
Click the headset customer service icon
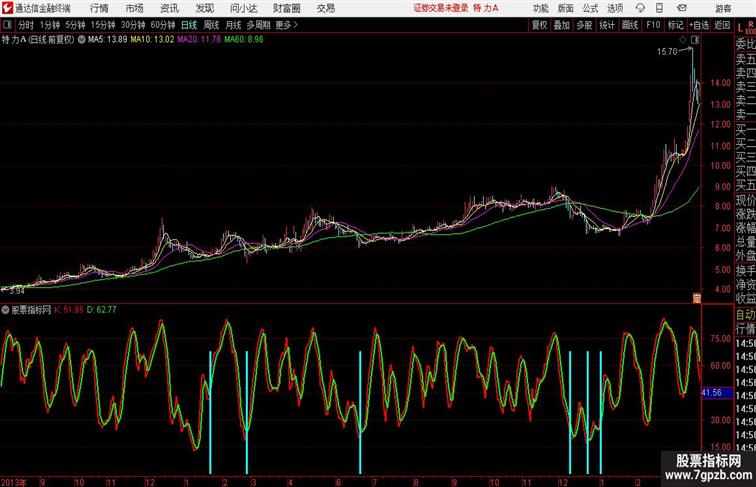pos(640,8)
